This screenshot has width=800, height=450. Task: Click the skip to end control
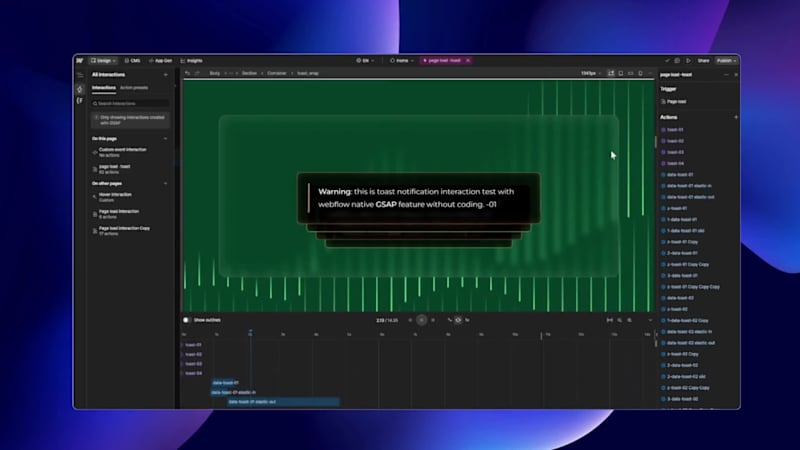tap(433, 320)
